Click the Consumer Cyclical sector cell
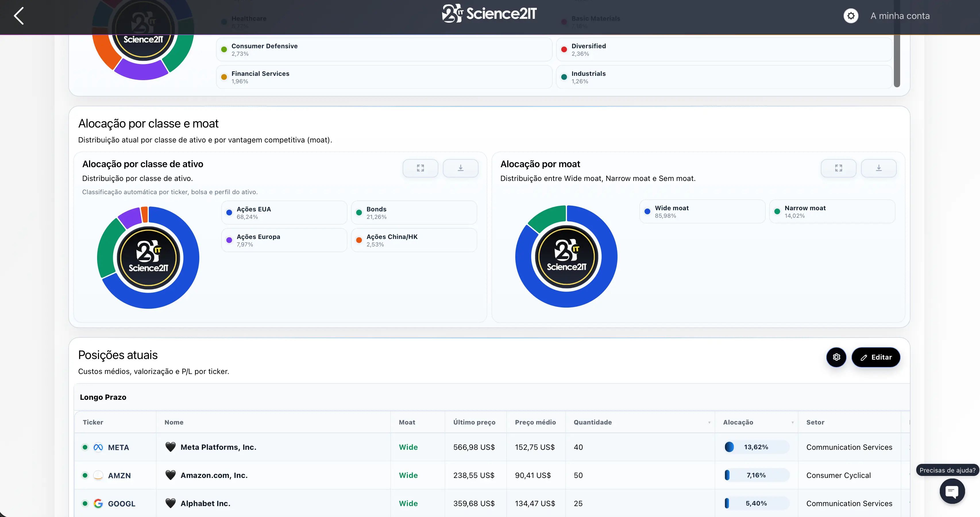The width and height of the screenshot is (980, 517). click(x=838, y=475)
